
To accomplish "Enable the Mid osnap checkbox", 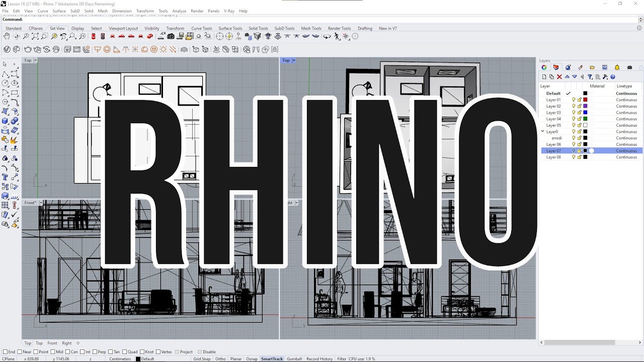I will pos(53,352).
